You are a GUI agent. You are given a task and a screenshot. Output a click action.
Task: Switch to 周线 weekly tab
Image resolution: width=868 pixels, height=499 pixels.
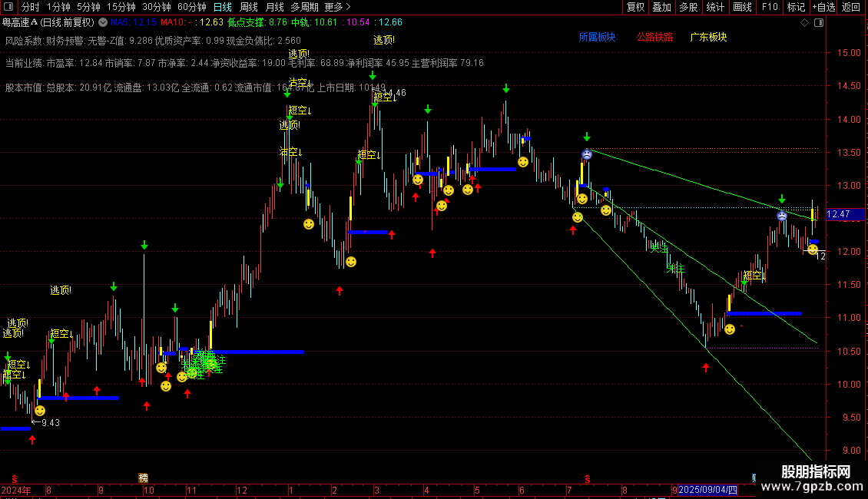(249, 7)
